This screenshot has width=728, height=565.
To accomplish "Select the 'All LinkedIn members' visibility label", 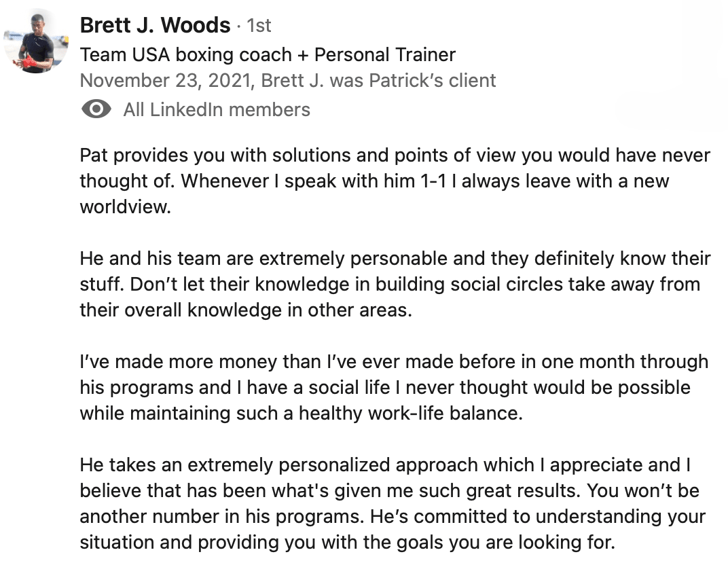I will coord(217,110).
